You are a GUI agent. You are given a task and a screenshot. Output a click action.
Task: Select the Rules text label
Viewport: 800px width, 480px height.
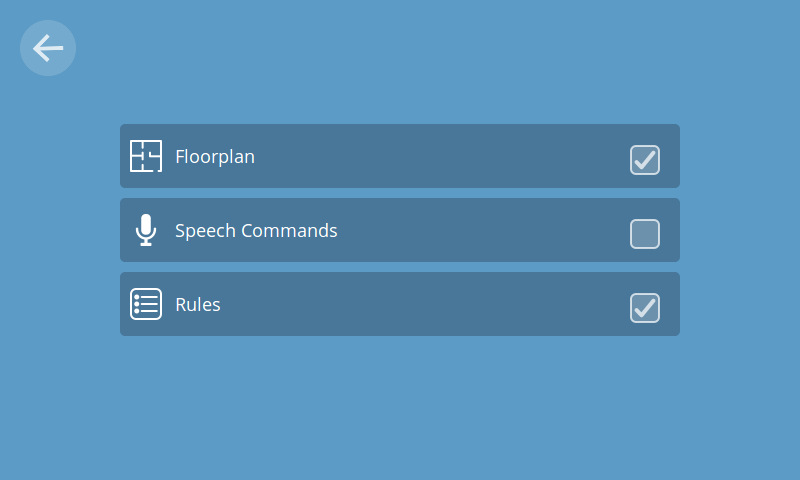point(198,305)
